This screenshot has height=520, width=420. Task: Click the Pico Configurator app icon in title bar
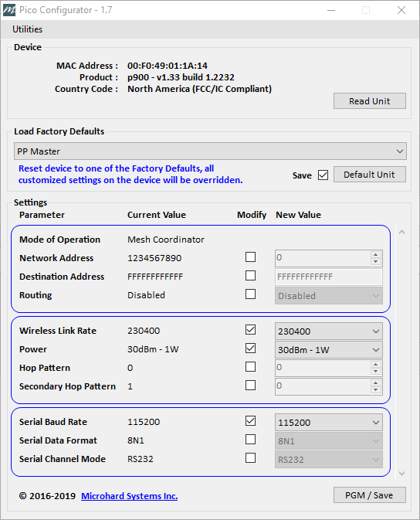[9, 10]
